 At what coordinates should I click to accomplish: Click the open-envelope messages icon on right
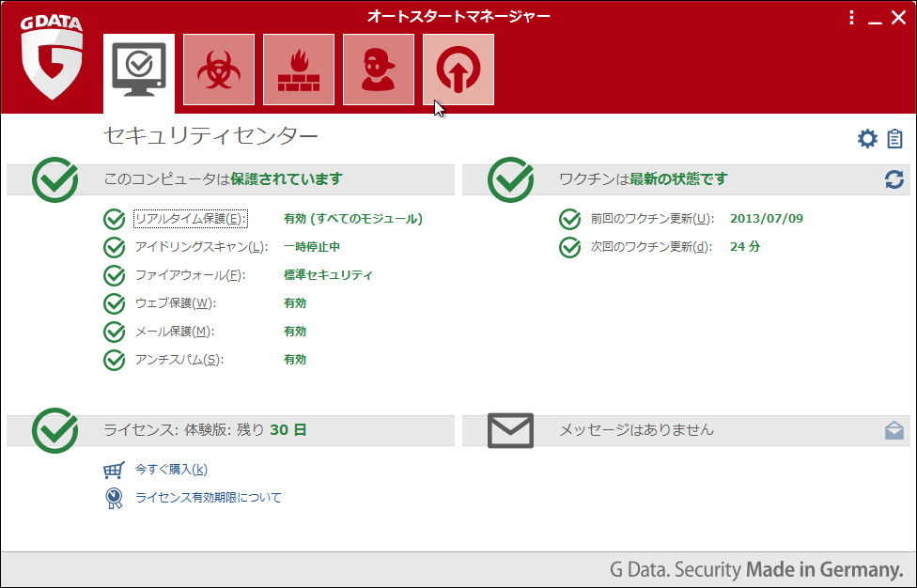coord(894,430)
